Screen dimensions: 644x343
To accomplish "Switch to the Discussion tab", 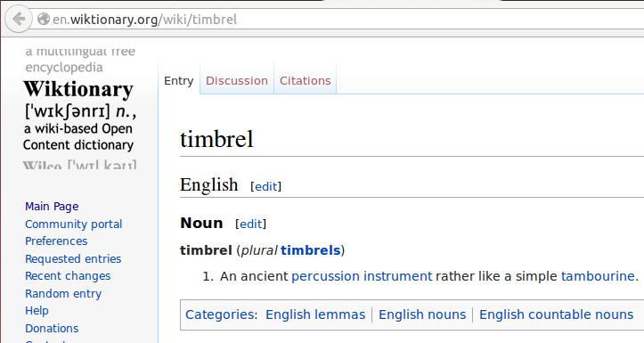I will click(x=237, y=80).
